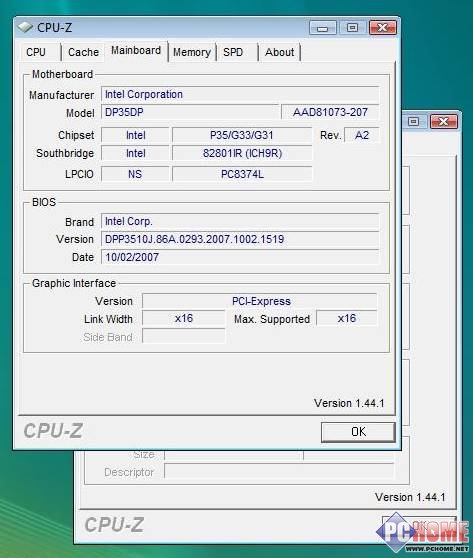Click the Max. Supported x16 value
The image size is (473, 558).
click(x=347, y=319)
